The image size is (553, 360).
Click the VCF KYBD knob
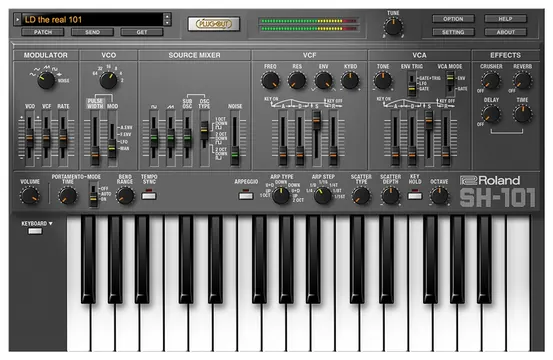coord(350,80)
